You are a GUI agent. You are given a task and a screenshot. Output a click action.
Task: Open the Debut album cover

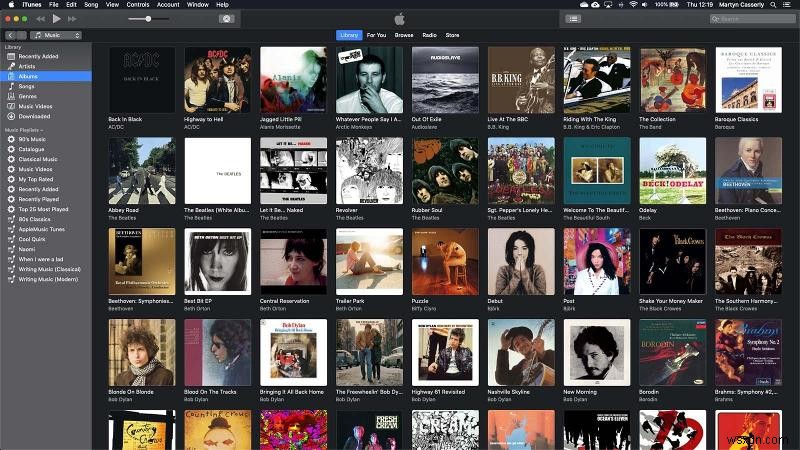pos(521,262)
